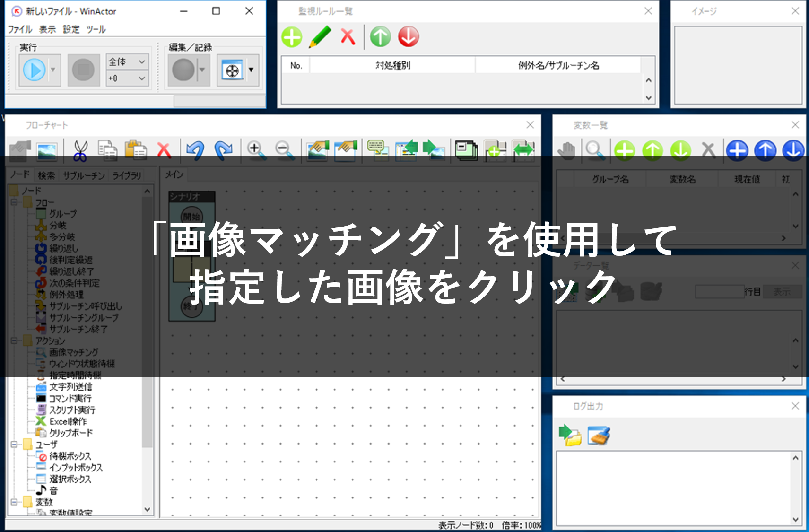Undo with the left blue arrow

pos(195,149)
